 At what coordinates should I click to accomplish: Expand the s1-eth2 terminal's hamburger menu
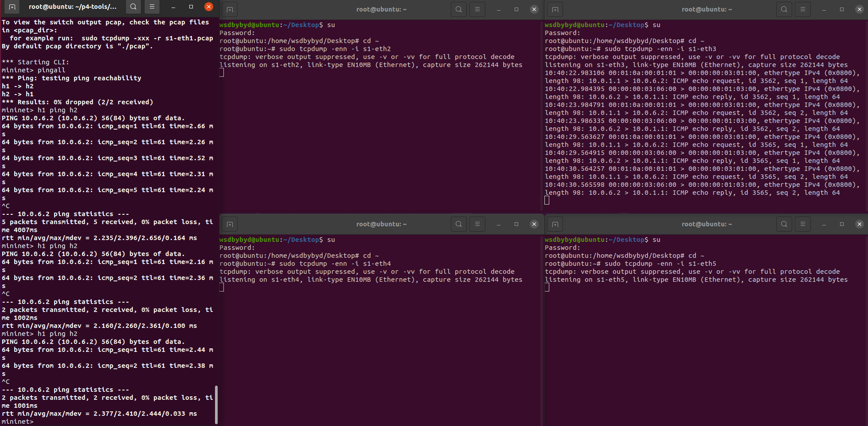point(477,9)
